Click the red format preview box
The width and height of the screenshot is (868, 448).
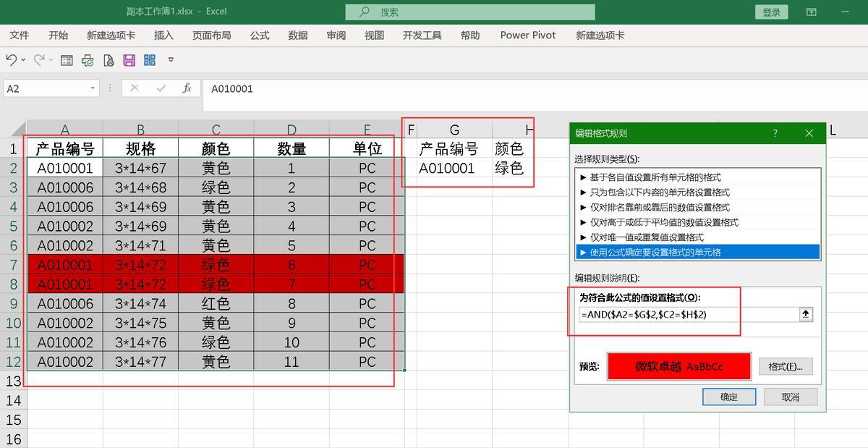tap(679, 366)
